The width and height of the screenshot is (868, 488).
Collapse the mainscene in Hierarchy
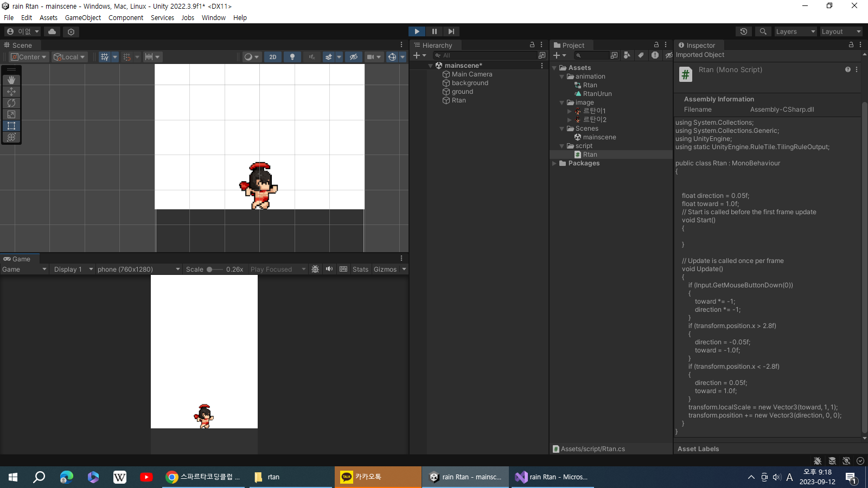pos(430,66)
